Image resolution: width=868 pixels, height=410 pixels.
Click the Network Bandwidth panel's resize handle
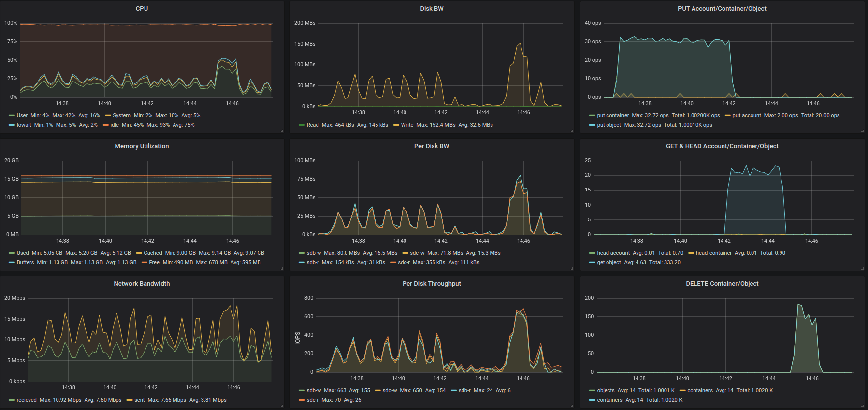[282, 406]
